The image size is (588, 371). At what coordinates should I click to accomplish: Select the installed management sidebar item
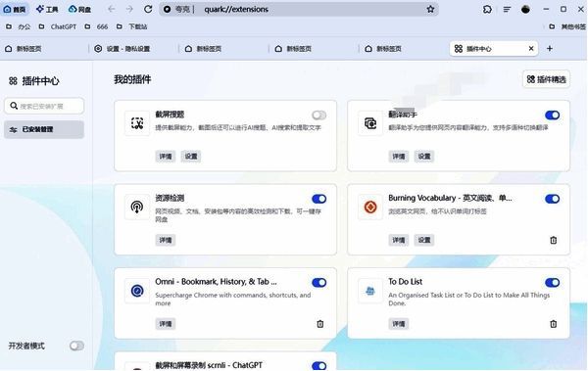click(x=44, y=129)
